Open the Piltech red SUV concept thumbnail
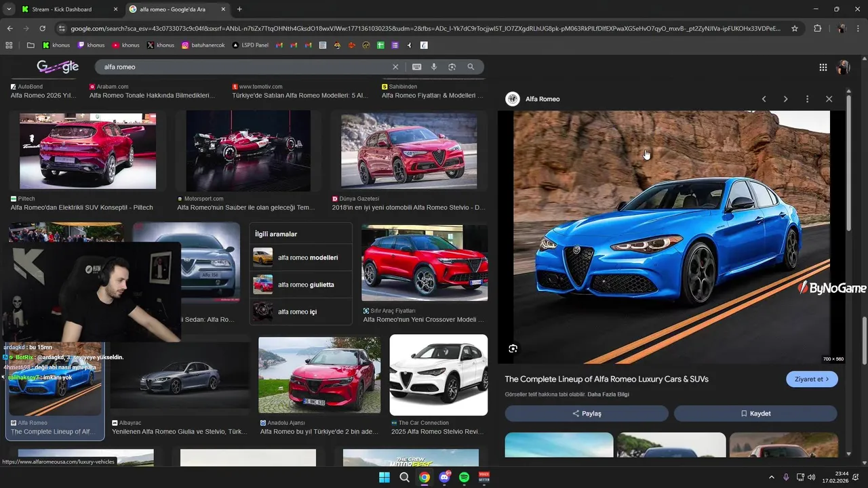This screenshot has width=868, height=488. click(87, 150)
